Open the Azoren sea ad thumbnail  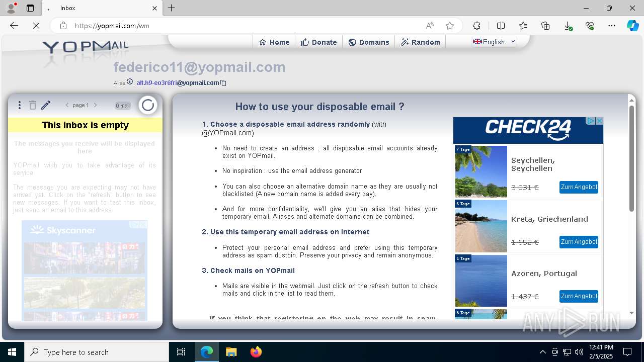click(x=481, y=281)
